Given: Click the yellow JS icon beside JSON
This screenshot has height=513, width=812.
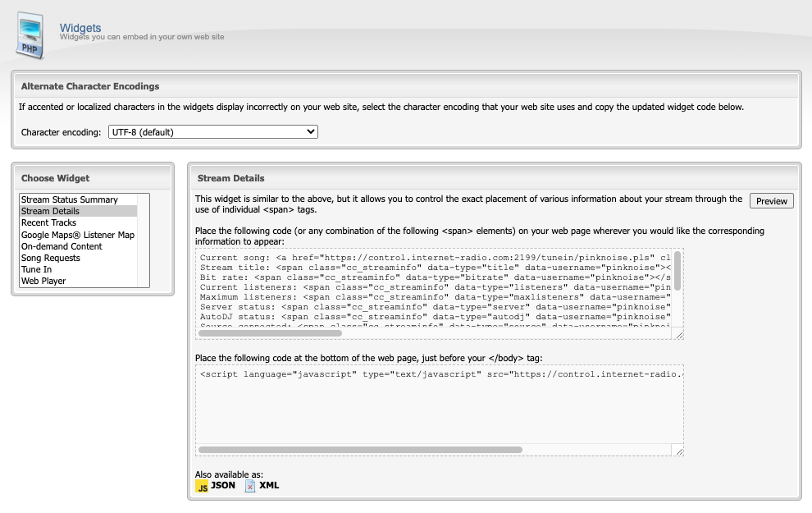Looking at the screenshot, I should click(202, 486).
